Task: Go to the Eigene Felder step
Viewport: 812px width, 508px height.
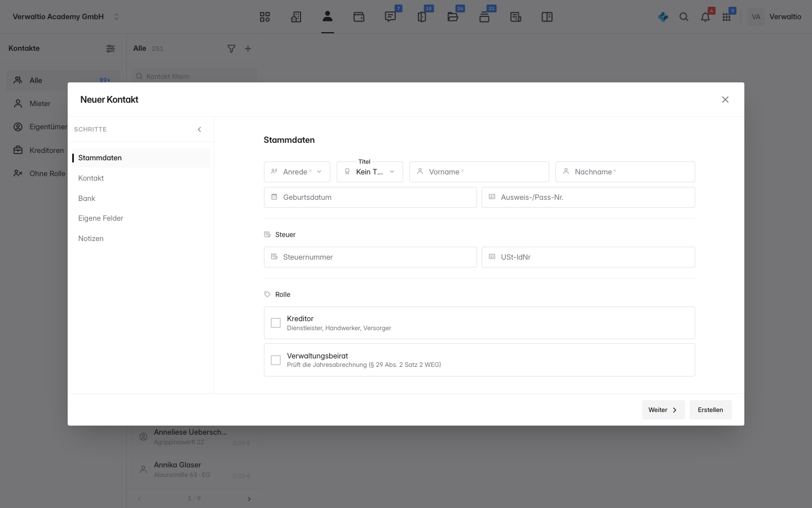Action: click(141, 218)
